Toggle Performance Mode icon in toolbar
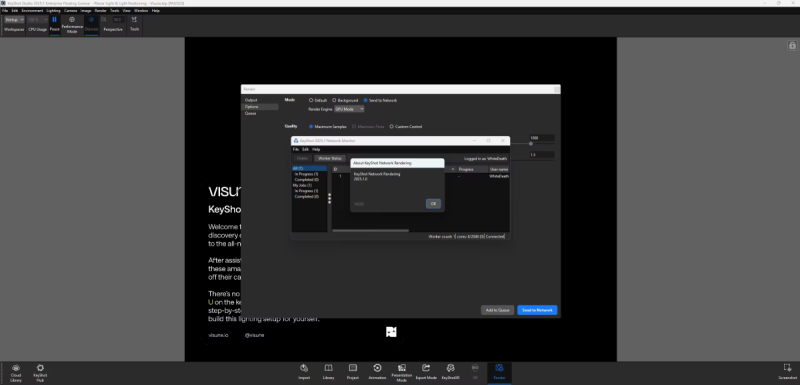The image size is (800, 385). coord(72,19)
